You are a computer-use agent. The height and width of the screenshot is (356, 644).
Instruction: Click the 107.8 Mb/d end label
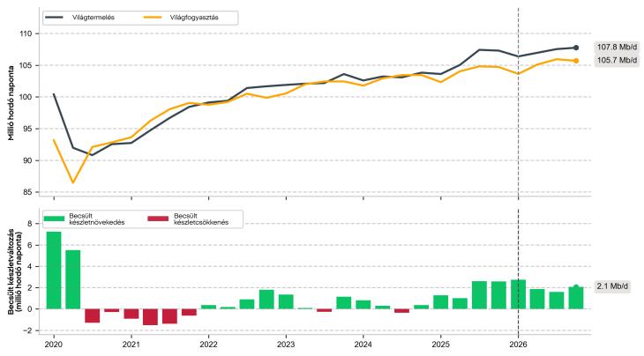point(616,48)
